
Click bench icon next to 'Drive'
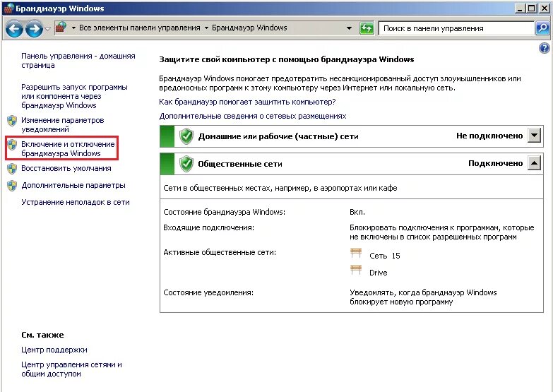click(x=356, y=270)
